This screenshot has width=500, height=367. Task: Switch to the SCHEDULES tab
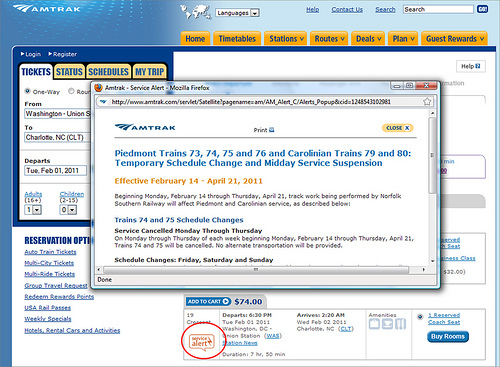(108, 72)
